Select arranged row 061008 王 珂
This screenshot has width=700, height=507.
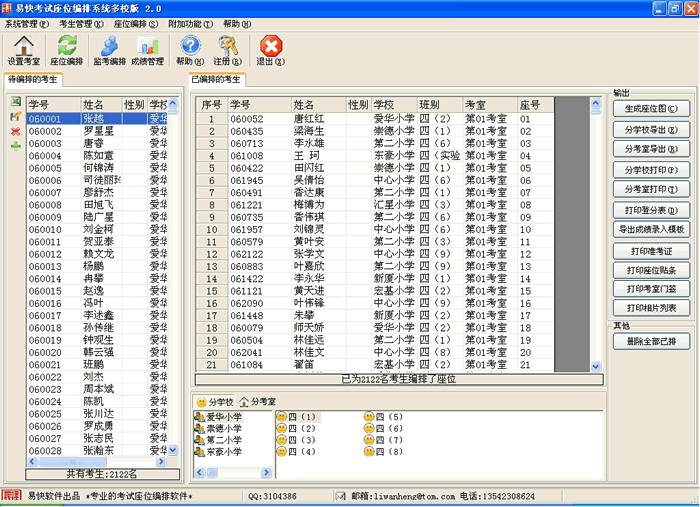pos(374,156)
